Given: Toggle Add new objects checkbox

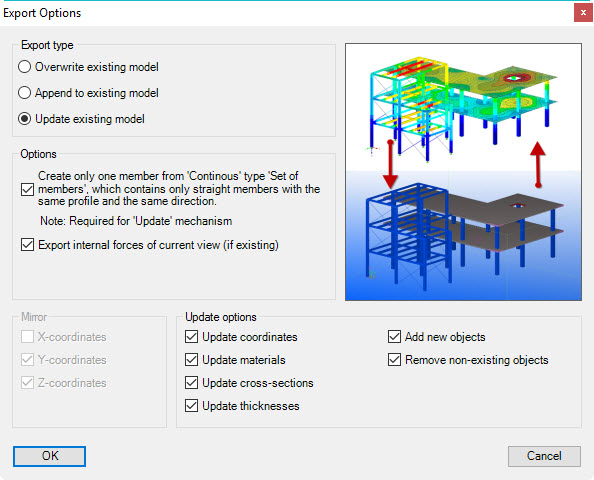Looking at the screenshot, I should (x=394, y=336).
